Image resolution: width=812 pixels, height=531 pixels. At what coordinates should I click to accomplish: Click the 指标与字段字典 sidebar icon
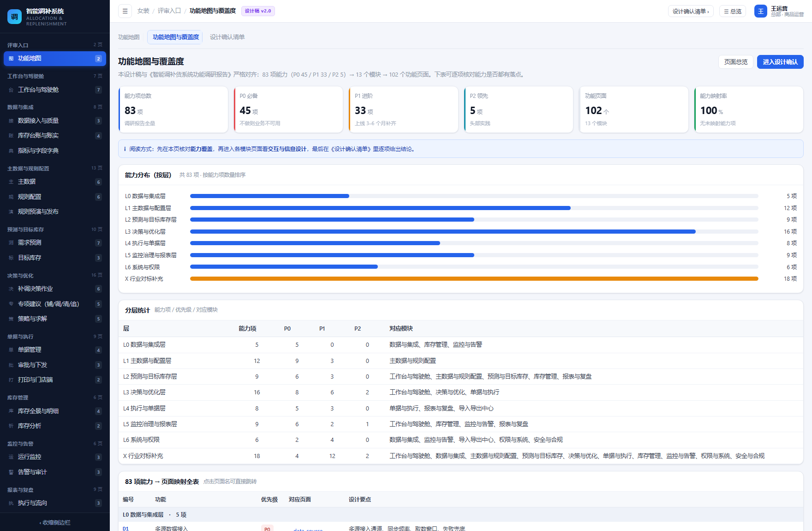pos(11,151)
